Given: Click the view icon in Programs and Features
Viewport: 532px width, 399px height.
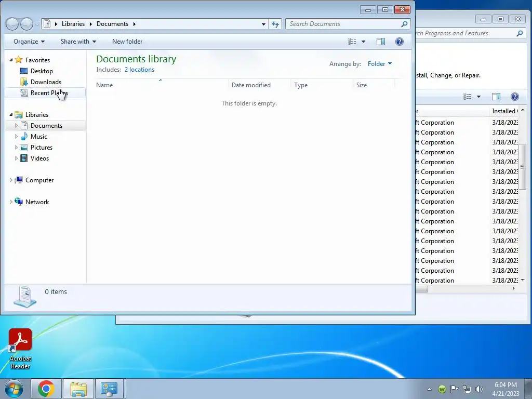Looking at the screenshot, I should coord(468,97).
